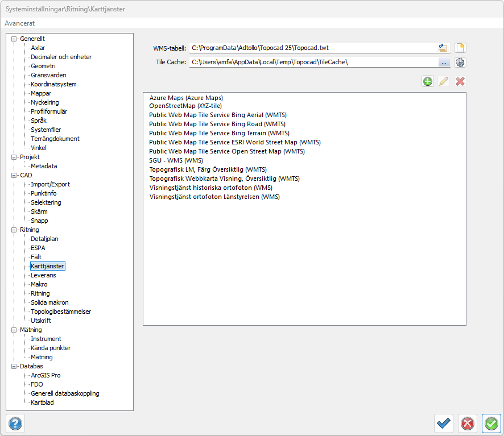Confirm with the green OK checkmark
Screen dimensions: 504x436
pyautogui.click(x=491, y=423)
